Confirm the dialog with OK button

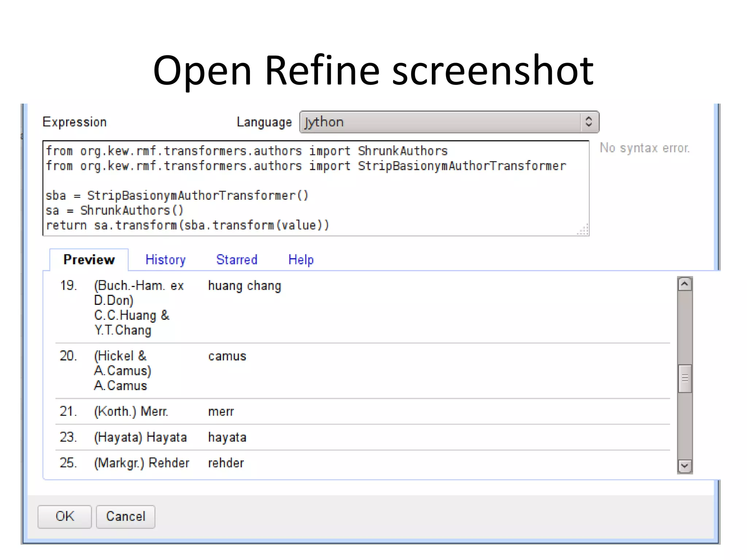tap(65, 516)
